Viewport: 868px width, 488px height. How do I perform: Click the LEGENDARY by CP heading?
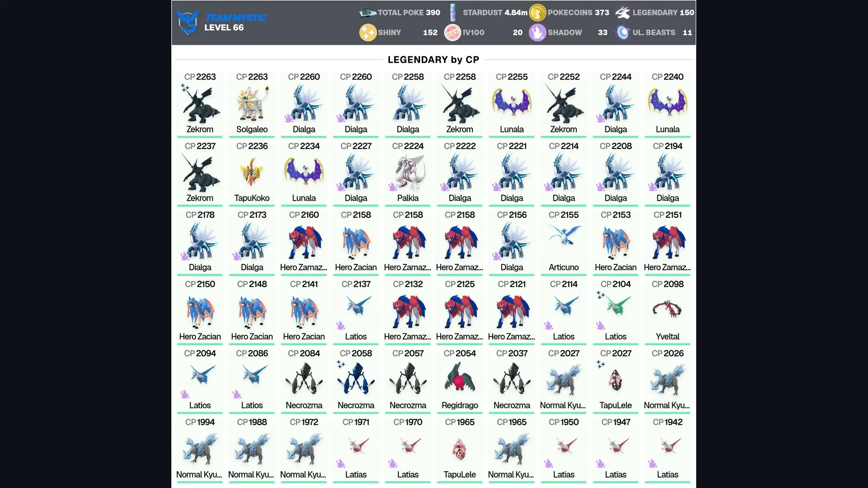(433, 60)
